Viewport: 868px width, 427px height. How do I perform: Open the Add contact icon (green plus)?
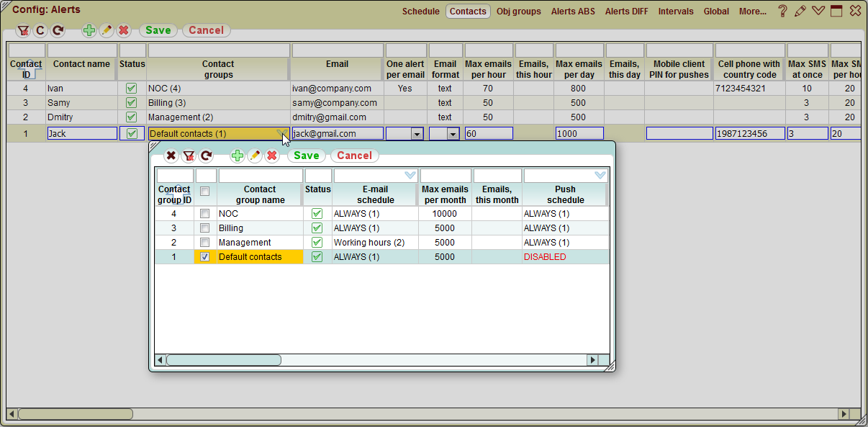(89, 30)
